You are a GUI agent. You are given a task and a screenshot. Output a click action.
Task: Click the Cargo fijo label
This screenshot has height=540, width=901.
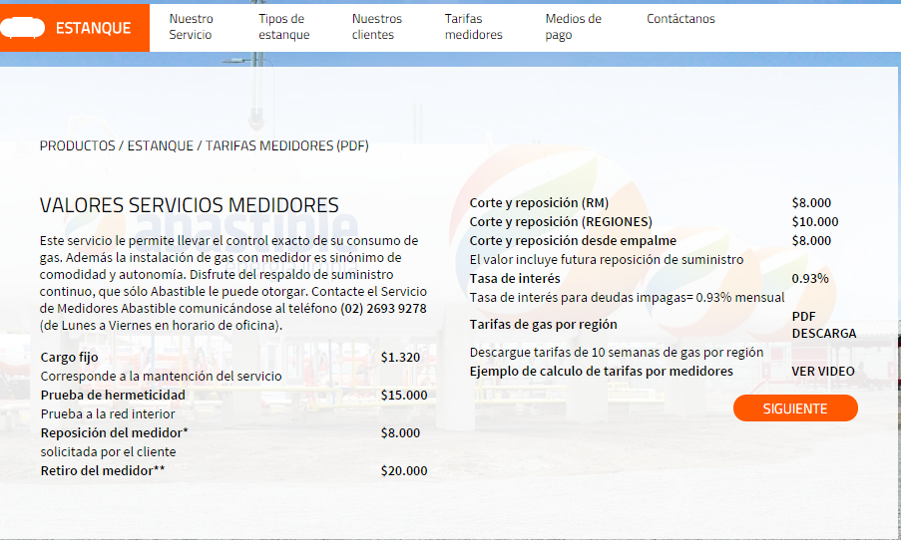point(69,357)
